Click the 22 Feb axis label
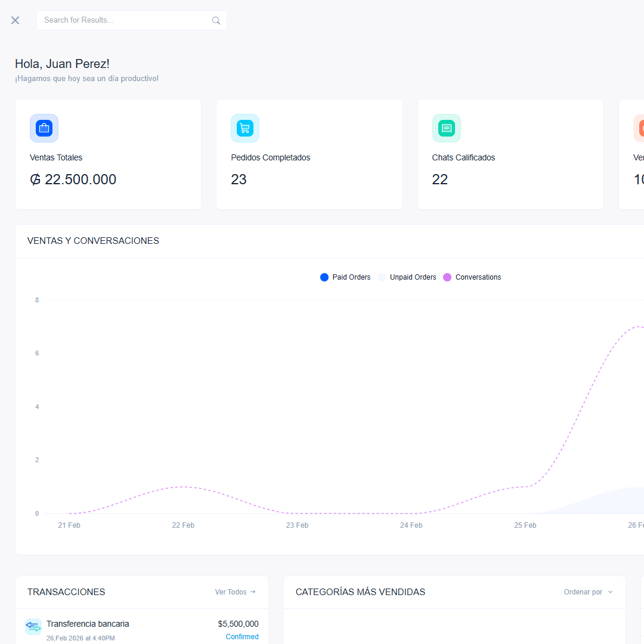The image size is (644, 644). (x=183, y=525)
